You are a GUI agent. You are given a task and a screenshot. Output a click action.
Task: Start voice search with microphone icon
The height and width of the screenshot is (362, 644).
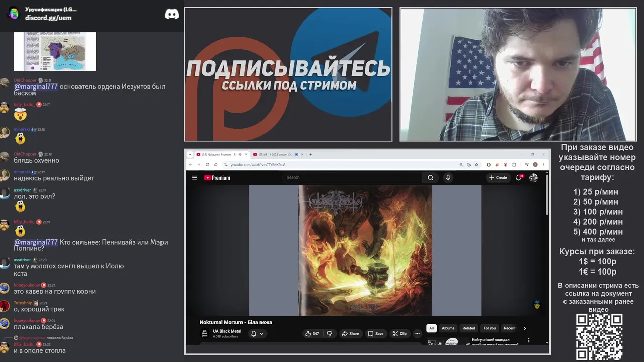tap(448, 177)
